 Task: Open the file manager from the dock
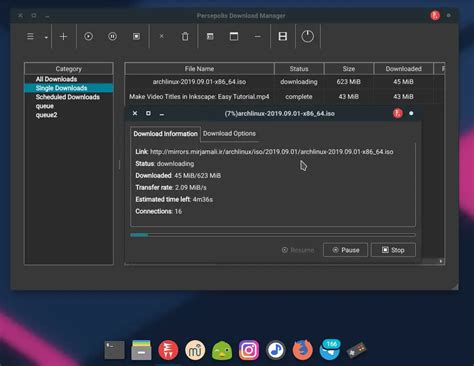pyautogui.click(x=141, y=350)
